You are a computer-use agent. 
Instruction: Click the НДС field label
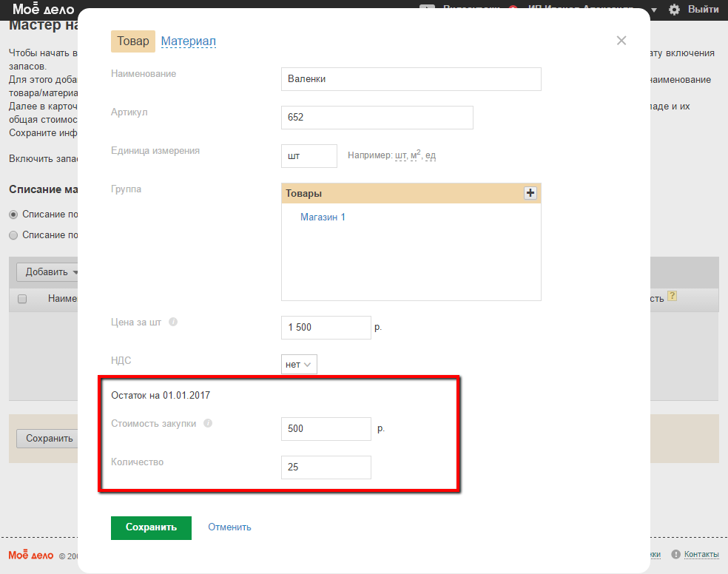pos(121,360)
